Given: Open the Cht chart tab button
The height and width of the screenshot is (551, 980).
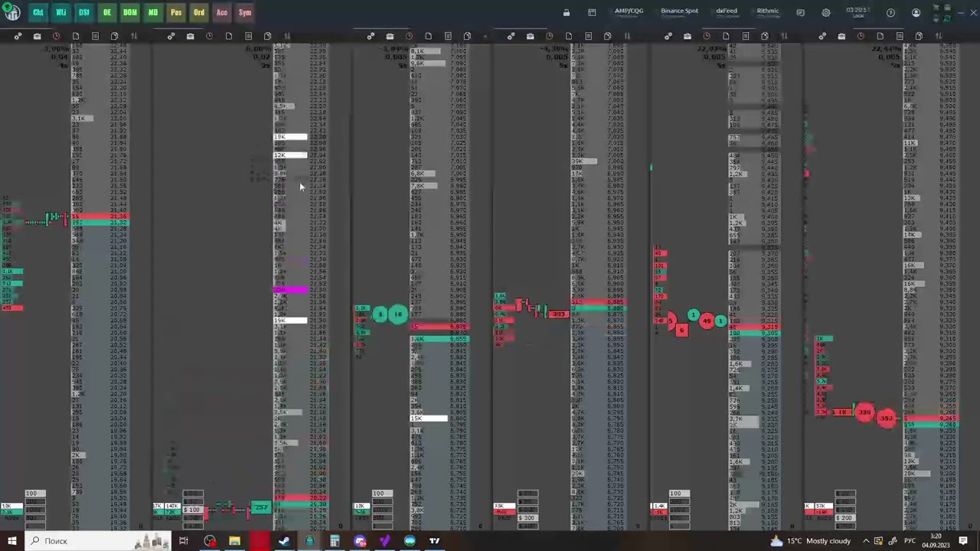Looking at the screenshot, I should 38,12.
